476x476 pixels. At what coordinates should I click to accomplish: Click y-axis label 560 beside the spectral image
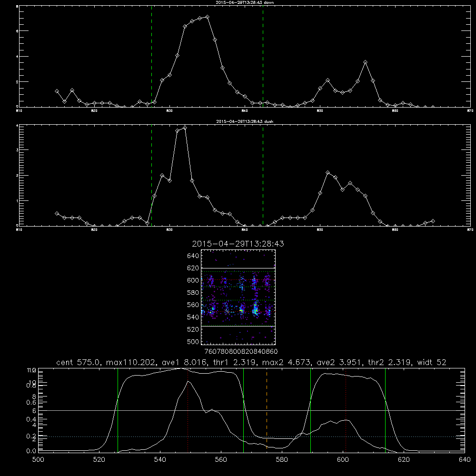[x=193, y=305]
